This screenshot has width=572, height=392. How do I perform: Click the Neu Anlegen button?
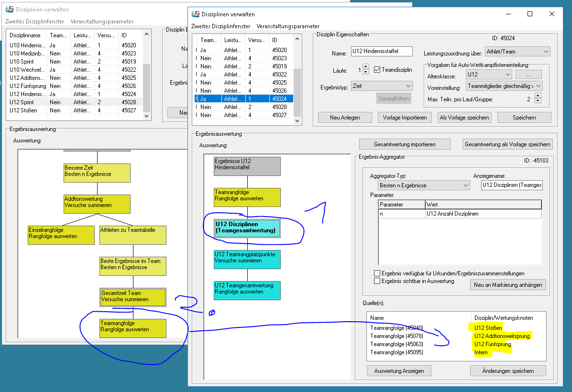tap(345, 118)
